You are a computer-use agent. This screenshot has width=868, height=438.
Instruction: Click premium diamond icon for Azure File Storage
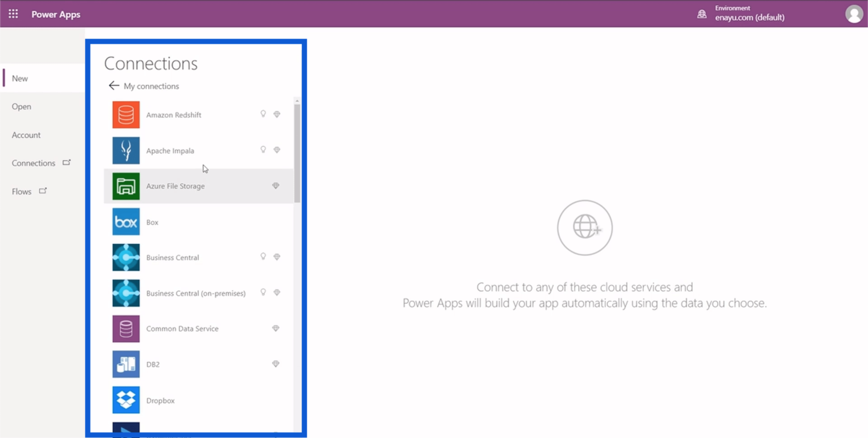point(276,185)
